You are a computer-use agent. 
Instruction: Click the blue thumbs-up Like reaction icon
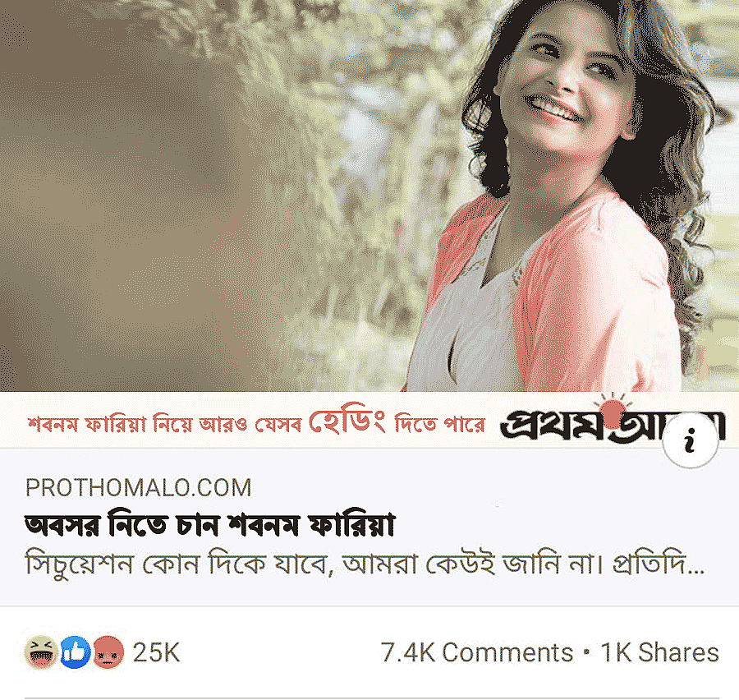[75, 652]
